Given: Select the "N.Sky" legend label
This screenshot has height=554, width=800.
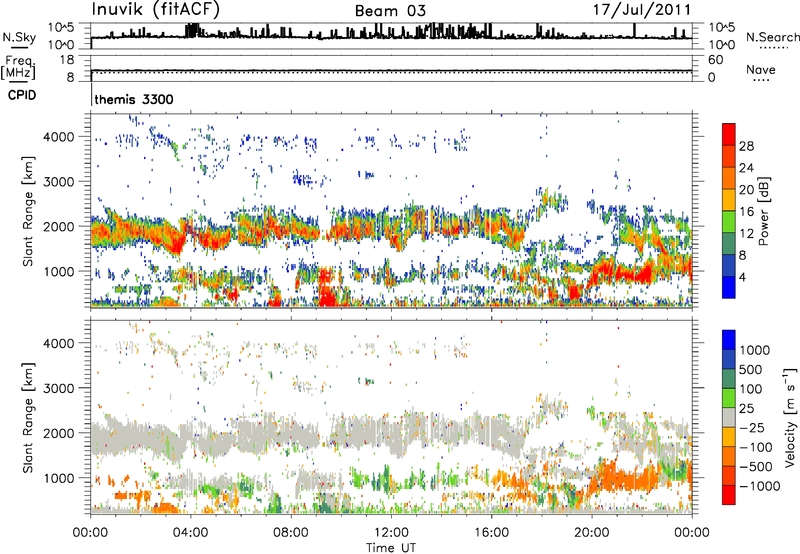Looking at the screenshot, I should coord(19,37).
